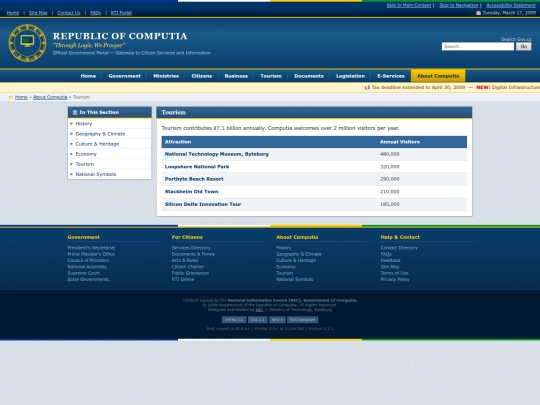
Task: Click the 508 Compliant badge in footer
Action: (302, 320)
